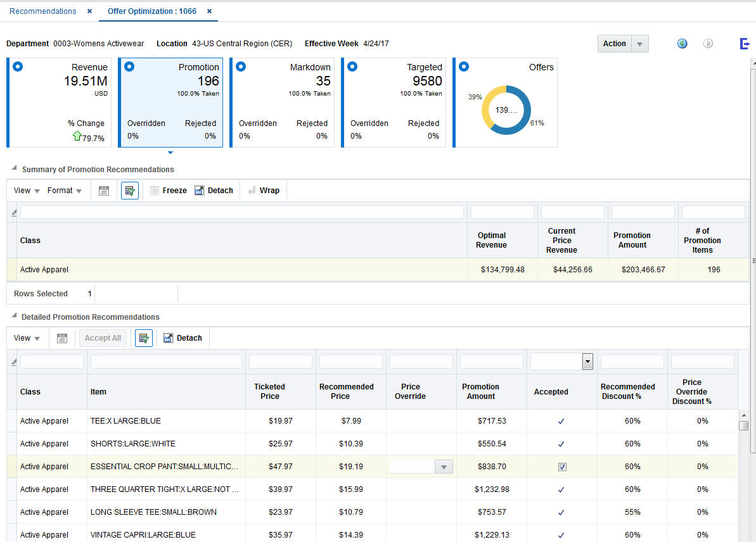The image size is (756, 542).
Task: Select the Targeted tile radio button
Action: 352,66
